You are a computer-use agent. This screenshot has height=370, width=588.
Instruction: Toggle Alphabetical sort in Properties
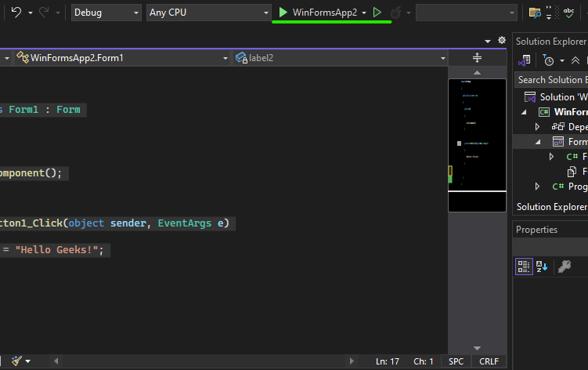click(542, 267)
